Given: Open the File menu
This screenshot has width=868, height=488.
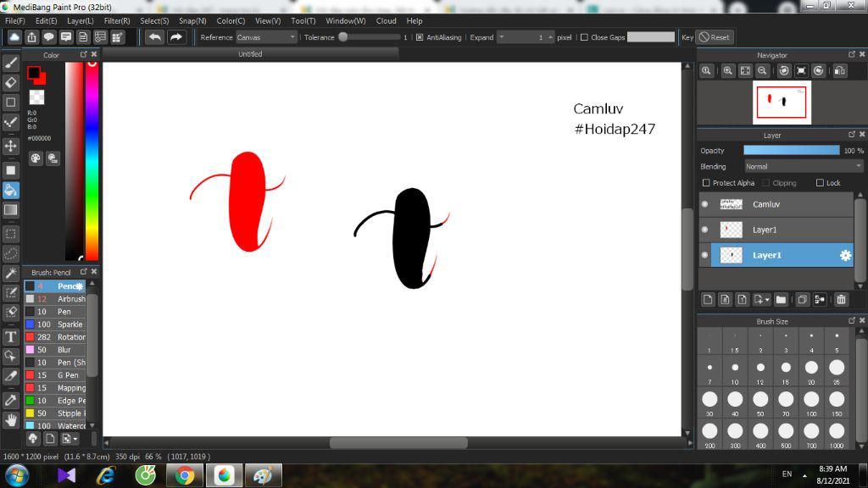Looking at the screenshot, I should [x=15, y=20].
